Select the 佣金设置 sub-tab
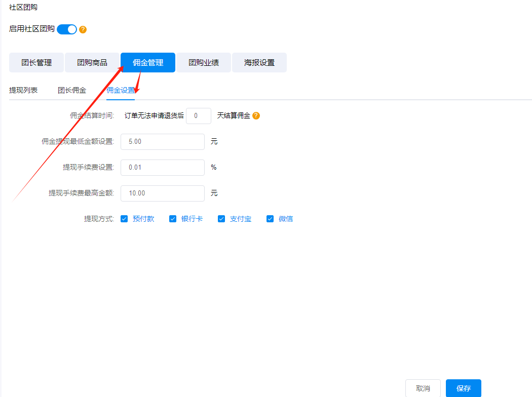532x397 pixels. 121,90
